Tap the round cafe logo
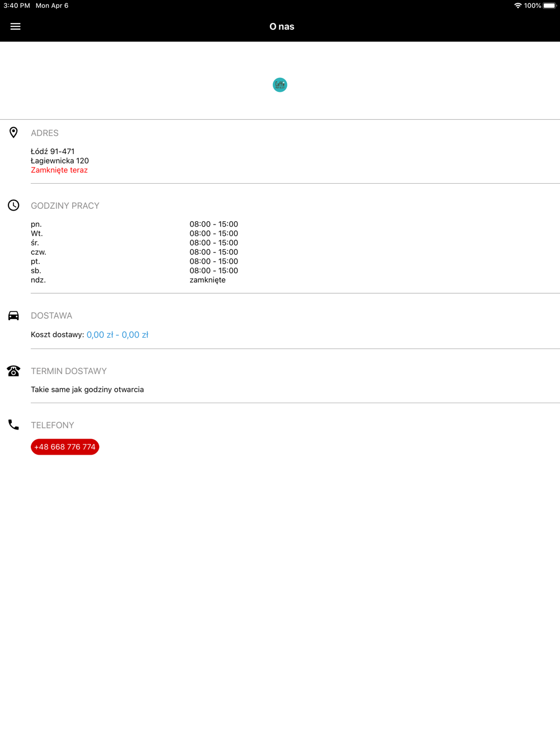560x747 pixels. tap(280, 85)
